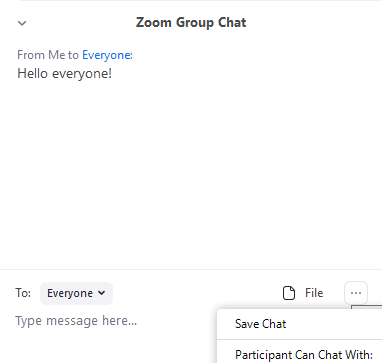Select the Hello everyone! chat message
The image size is (382, 363).
pos(65,73)
